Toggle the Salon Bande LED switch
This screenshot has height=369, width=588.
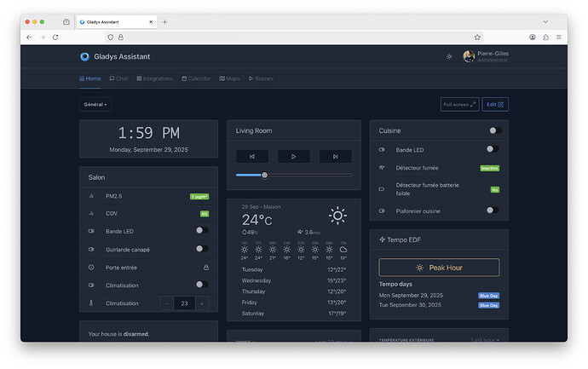click(x=201, y=231)
